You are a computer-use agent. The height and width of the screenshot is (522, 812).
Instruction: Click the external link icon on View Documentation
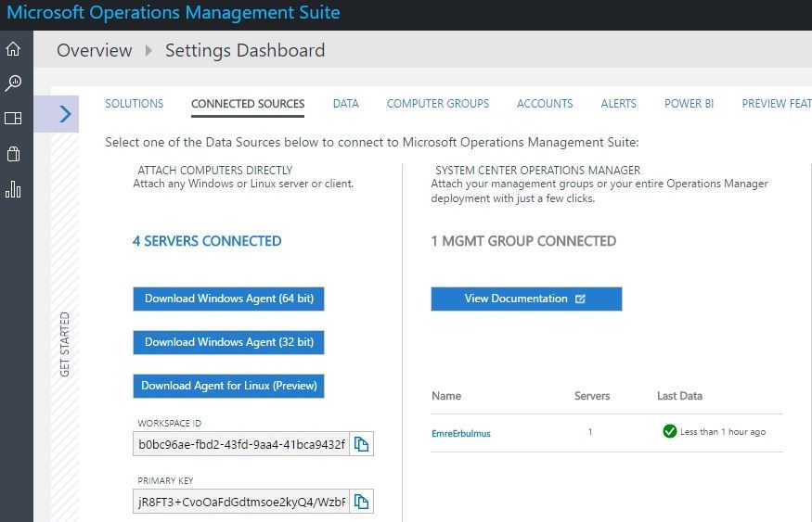(x=580, y=299)
